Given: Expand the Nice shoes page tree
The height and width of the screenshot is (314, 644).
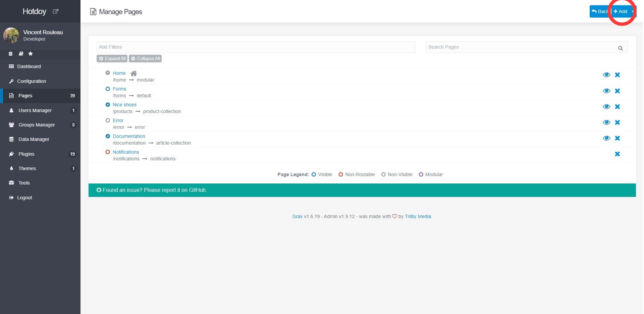Looking at the screenshot, I should tap(108, 105).
